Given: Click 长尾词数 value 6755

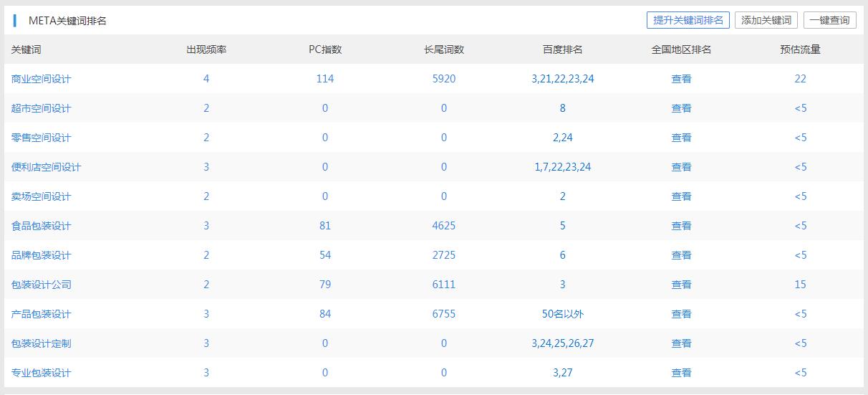Looking at the screenshot, I should tap(444, 314).
